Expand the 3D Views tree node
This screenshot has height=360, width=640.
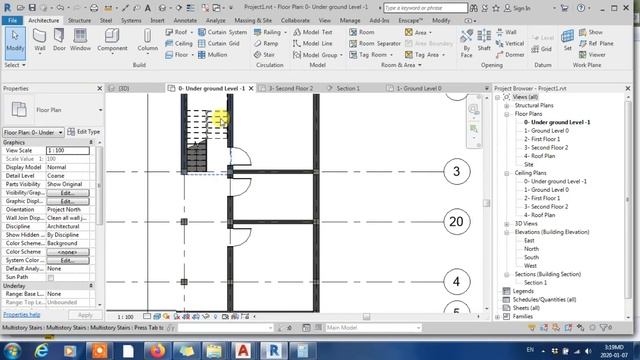click(507, 224)
